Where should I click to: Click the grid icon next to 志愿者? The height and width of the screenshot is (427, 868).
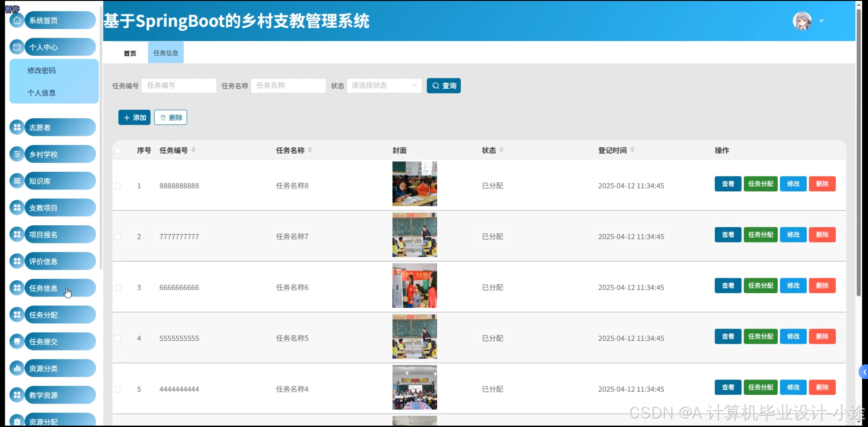[17, 127]
